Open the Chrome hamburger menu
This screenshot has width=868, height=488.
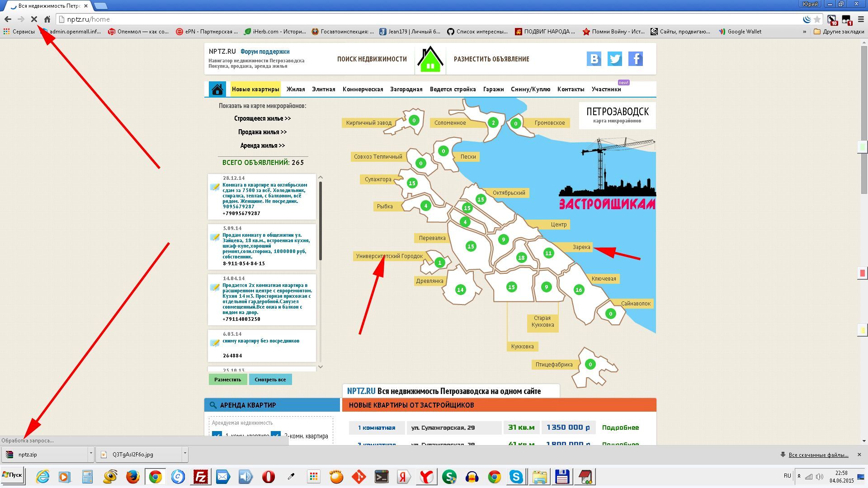point(861,19)
